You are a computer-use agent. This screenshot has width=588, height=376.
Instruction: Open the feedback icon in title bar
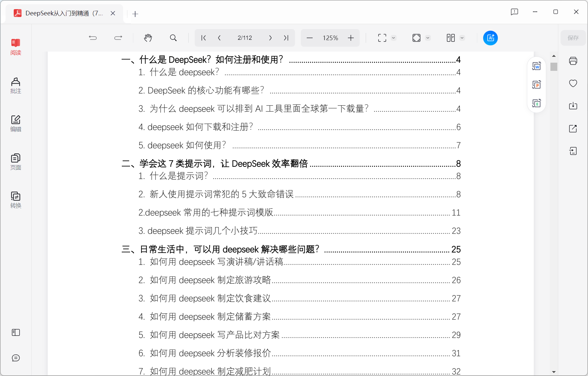(514, 12)
